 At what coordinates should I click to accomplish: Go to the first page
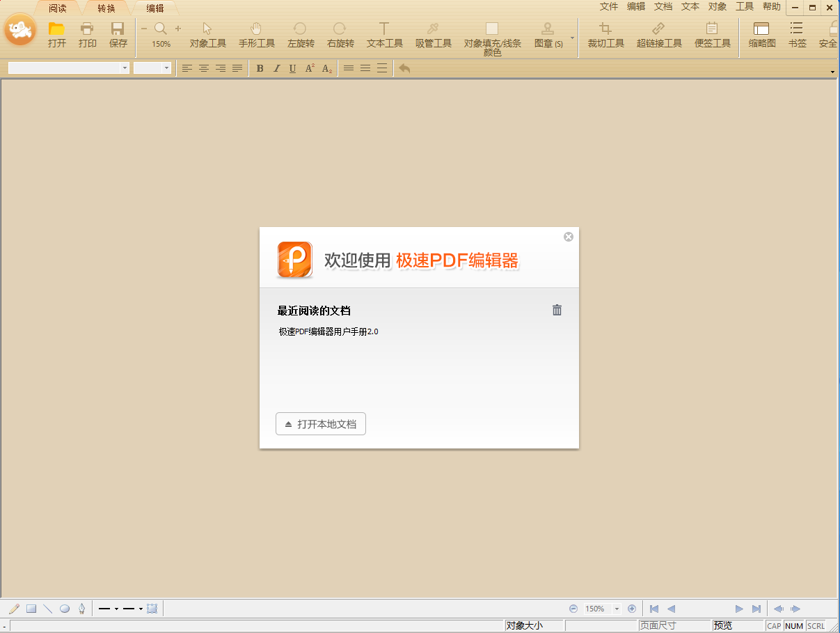pyautogui.click(x=654, y=609)
